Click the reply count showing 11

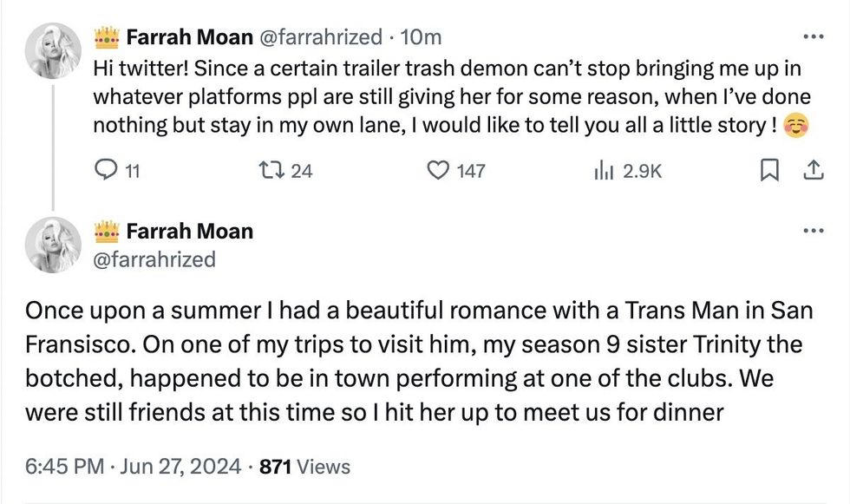point(130,171)
